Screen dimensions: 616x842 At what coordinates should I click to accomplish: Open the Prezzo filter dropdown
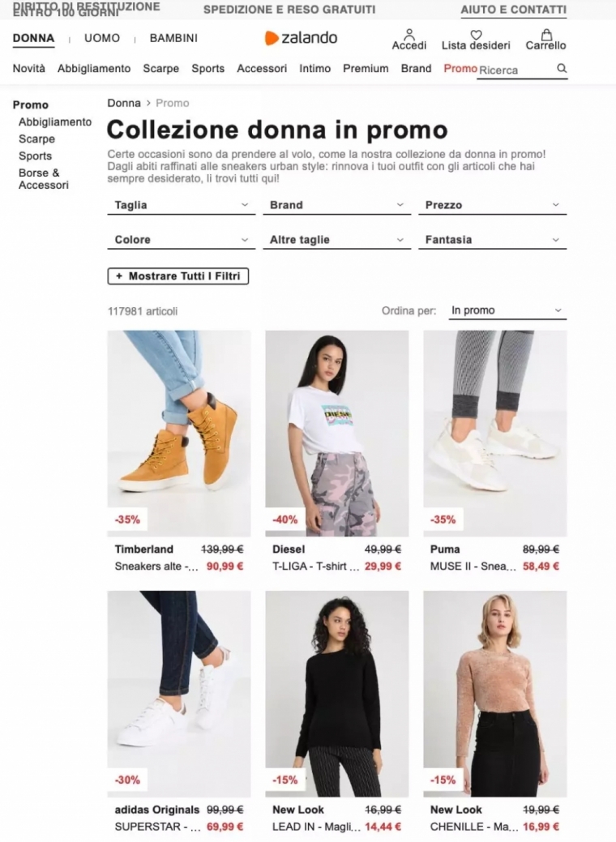493,205
